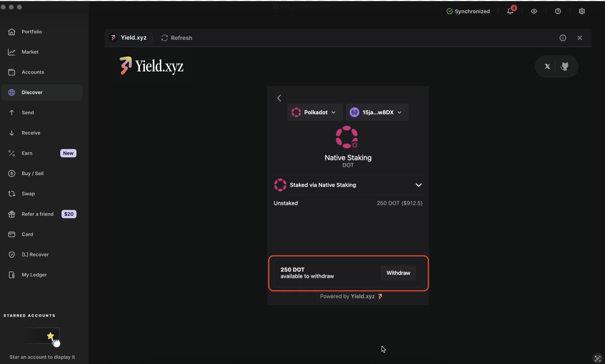This screenshot has height=364, width=605.
Task: Expand Staked via Native Staking section
Action: tap(418, 185)
